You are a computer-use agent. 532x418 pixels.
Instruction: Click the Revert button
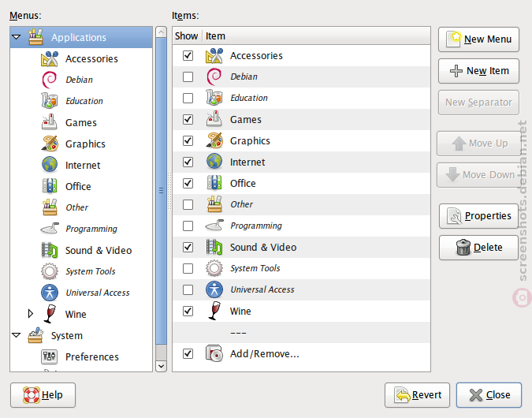point(417,395)
